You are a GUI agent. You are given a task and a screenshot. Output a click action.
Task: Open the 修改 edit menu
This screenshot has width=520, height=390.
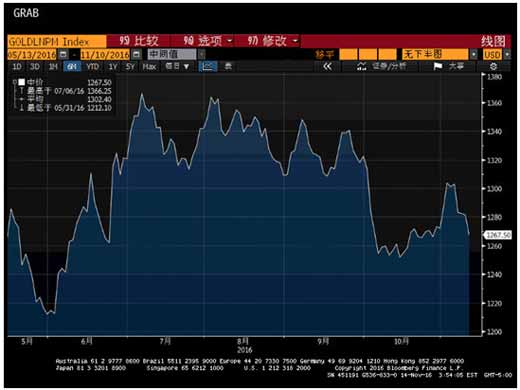272,41
